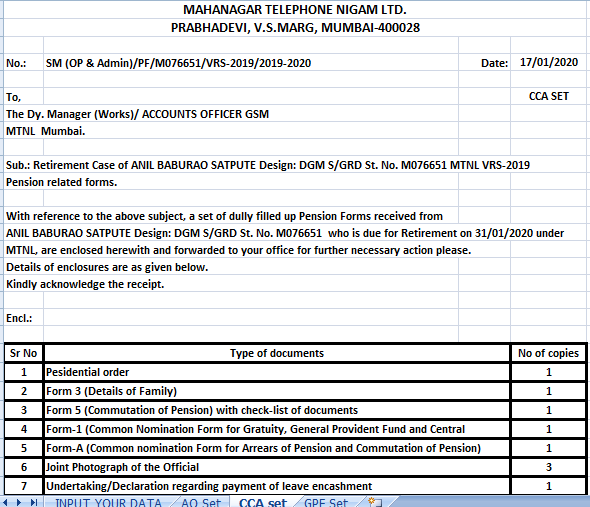The width and height of the screenshot is (590, 507).
Task: Click serial number 1 in the table
Action: 24,372
